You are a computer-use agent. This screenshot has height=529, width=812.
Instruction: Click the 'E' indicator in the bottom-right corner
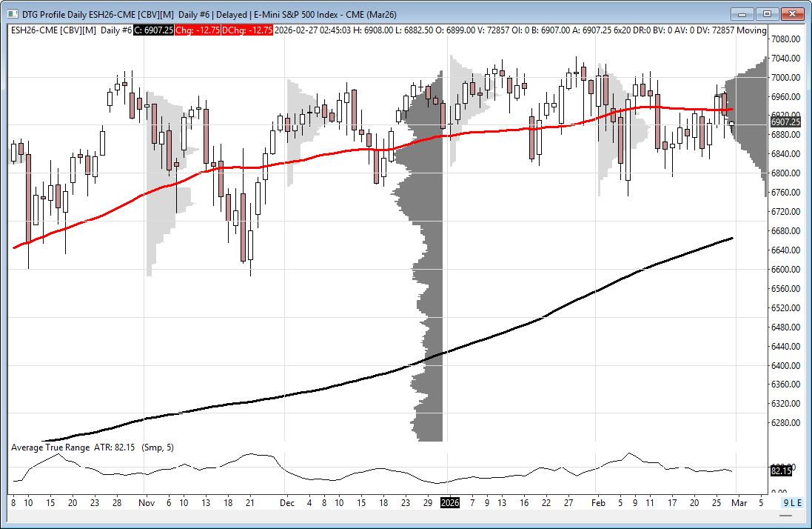click(800, 503)
